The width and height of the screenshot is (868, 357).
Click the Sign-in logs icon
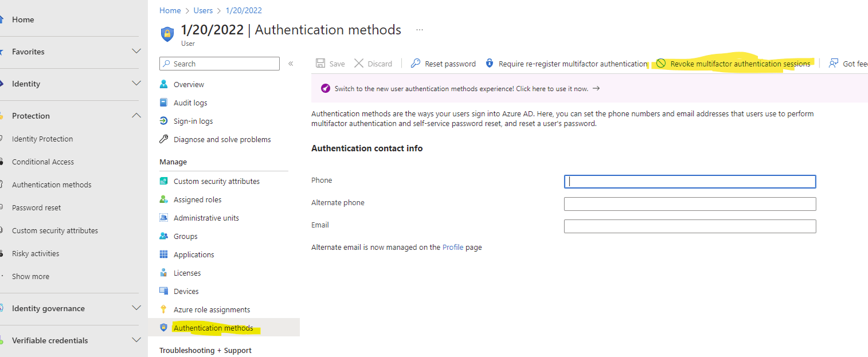[164, 121]
